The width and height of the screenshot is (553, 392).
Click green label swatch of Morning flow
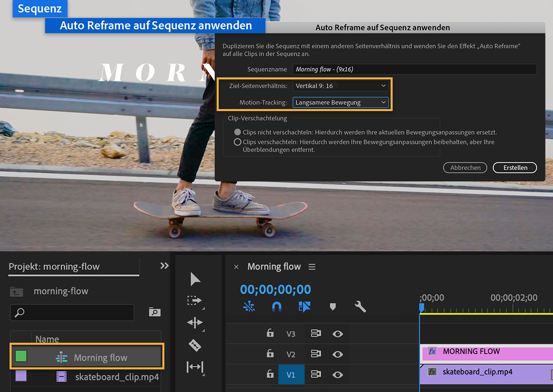(21, 356)
